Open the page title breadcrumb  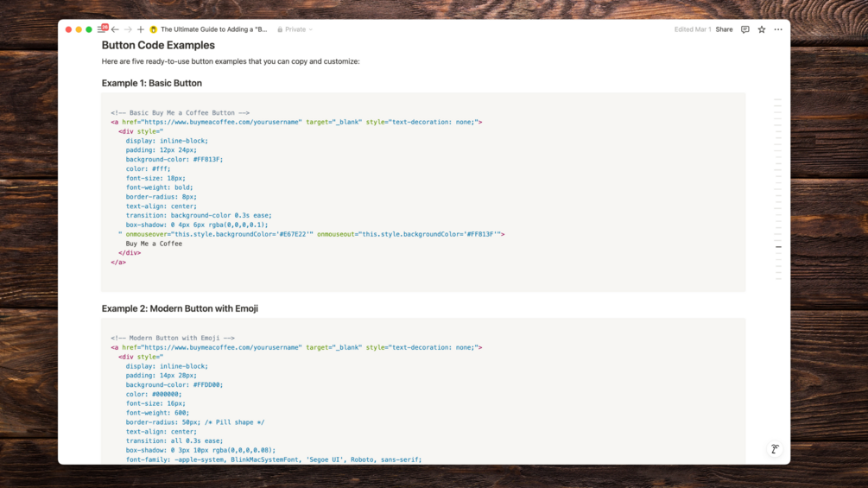tap(214, 29)
